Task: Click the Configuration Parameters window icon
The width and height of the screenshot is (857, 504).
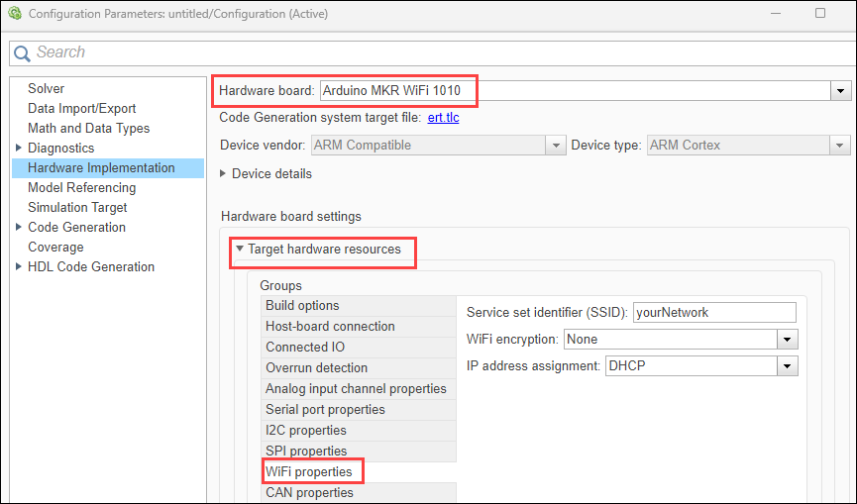Action: pyautogui.click(x=14, y=14)
